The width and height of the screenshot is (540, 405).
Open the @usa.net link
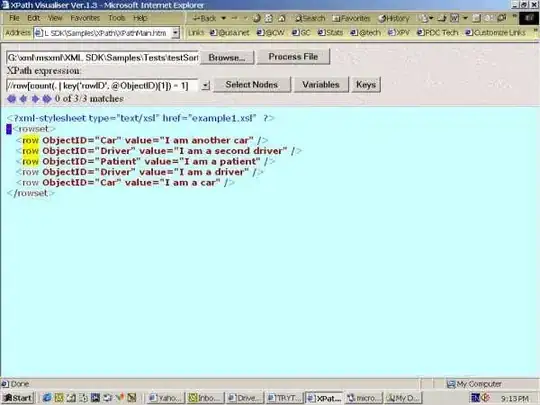pos(229,33)
